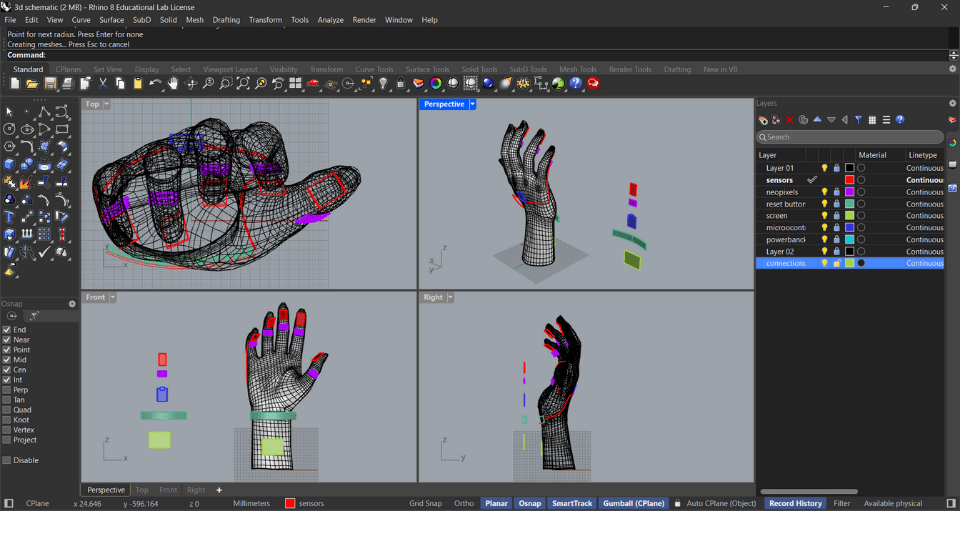Click the Save file icon in toolbar
960x540 pixels.
point(50,84)
